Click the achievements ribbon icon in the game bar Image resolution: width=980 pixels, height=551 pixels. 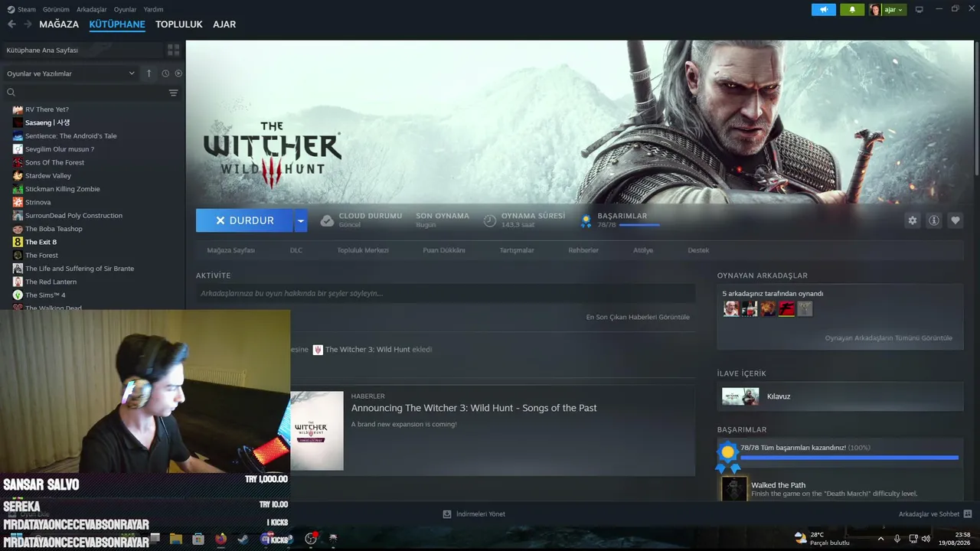pos(586,220)
